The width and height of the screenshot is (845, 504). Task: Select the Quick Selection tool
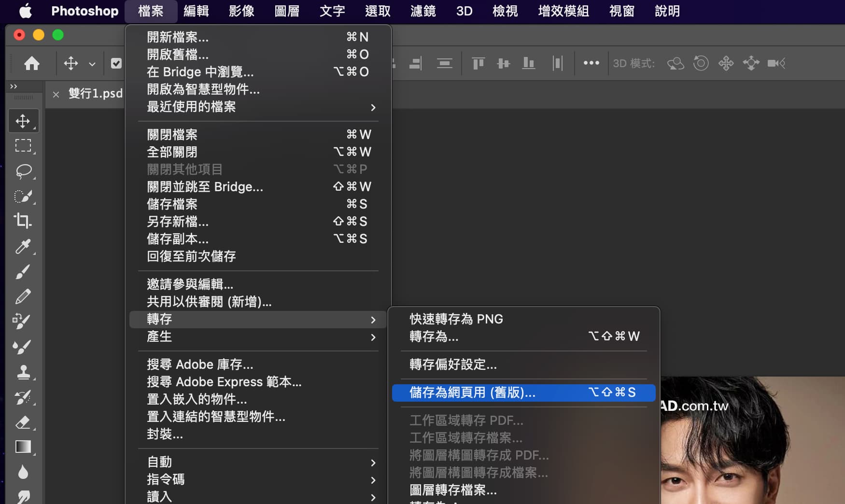[23, 196]
